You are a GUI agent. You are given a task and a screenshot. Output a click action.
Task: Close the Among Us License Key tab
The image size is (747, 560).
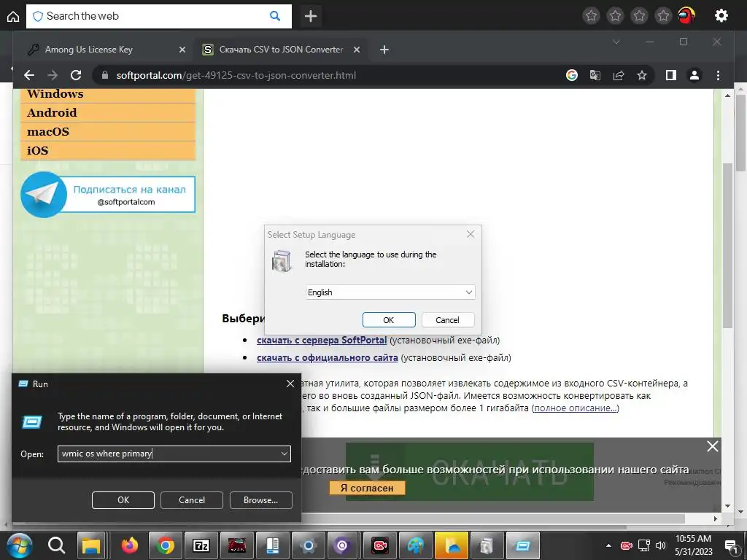(x=182, y=50)
